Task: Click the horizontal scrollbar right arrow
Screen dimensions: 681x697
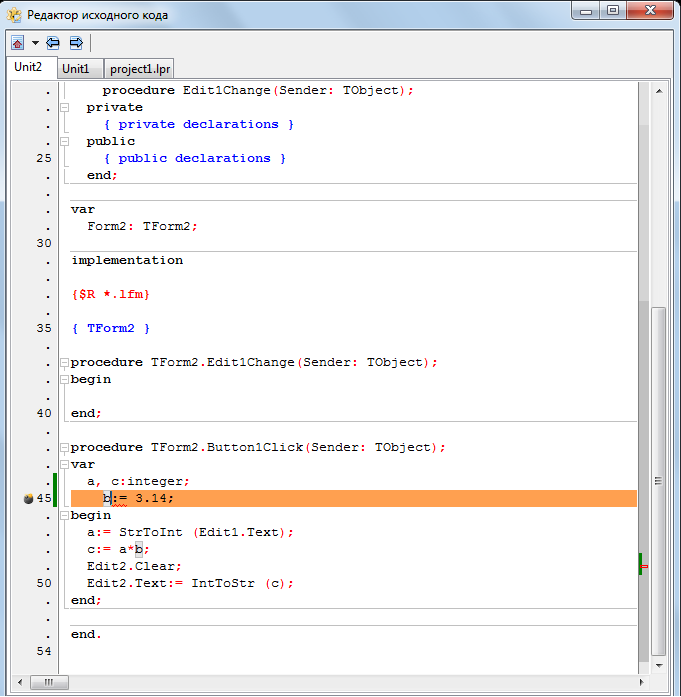Action: pyautogui.click(x=641, y=682)
